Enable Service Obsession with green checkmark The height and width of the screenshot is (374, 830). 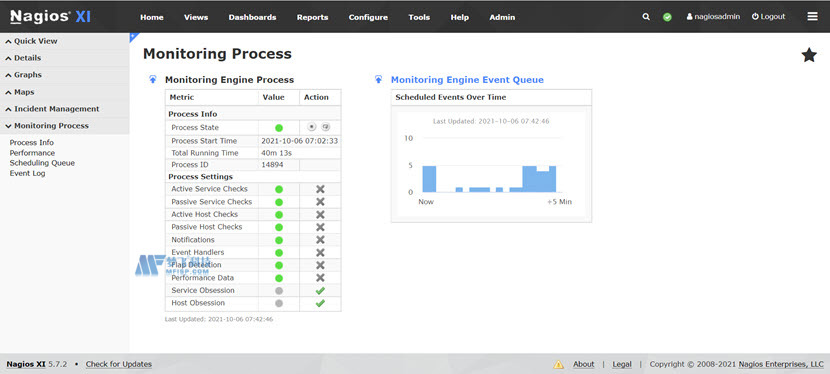[x=320, y=290]
